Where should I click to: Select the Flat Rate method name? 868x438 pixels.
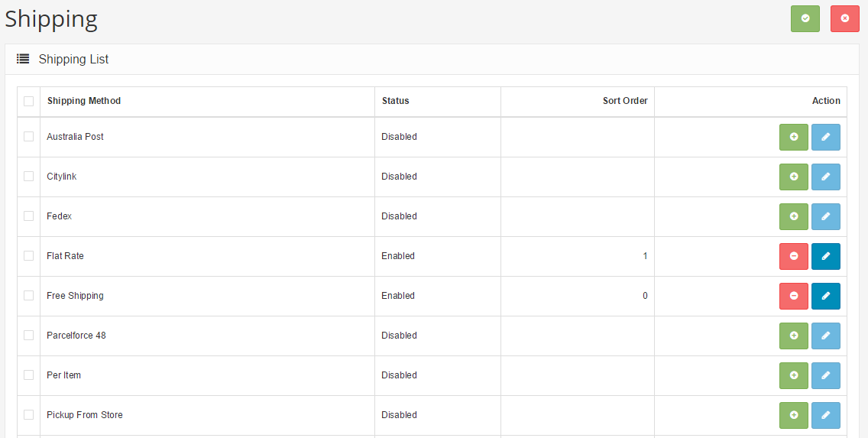click(x=65, y=256)
